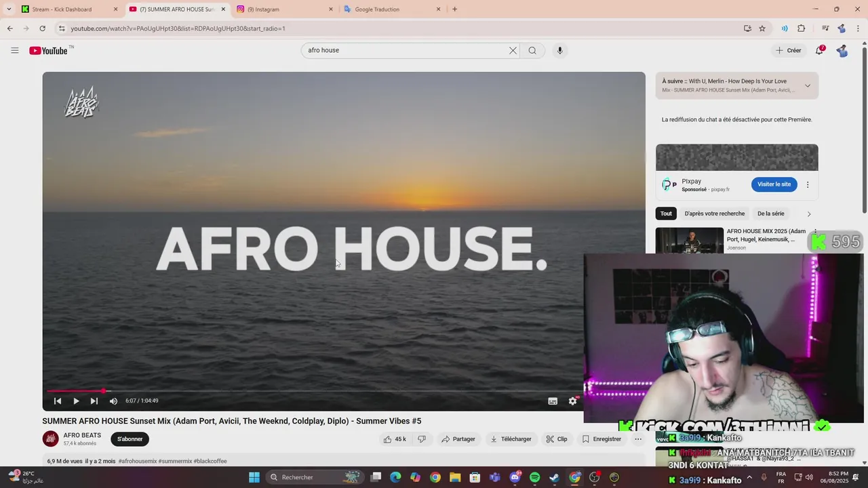868x488 pixels.
Task: Select the D'après votre recherche chip
Action: (x=715, y=213)
